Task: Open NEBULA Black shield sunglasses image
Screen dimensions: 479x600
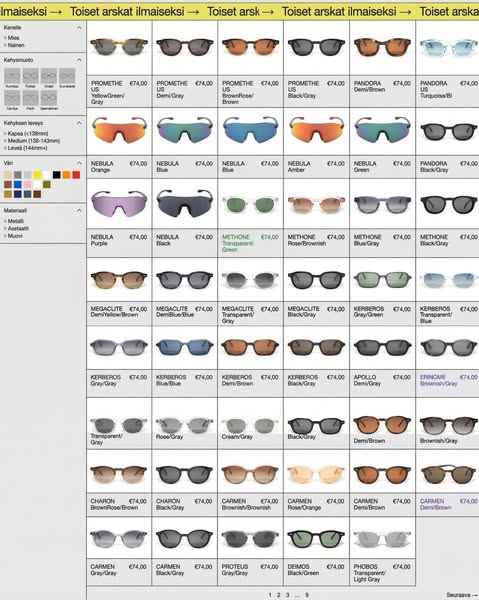Action: pyautogui.click(x=185, y=204)
